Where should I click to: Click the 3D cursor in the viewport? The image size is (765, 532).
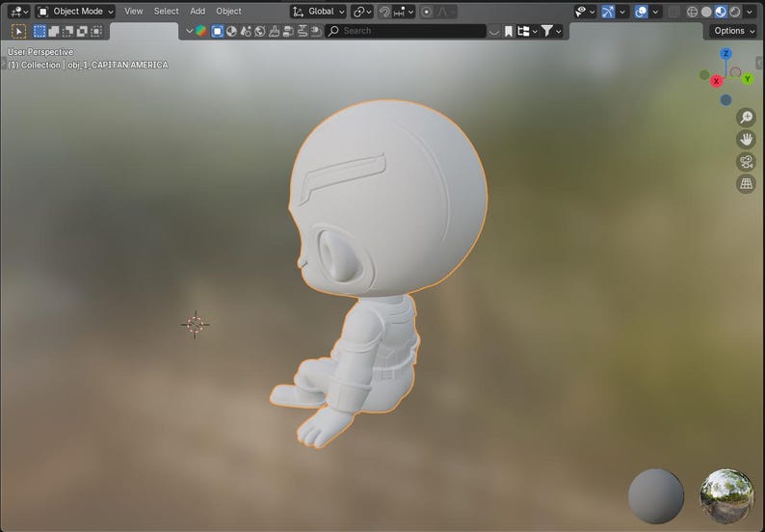click(195, 324)
